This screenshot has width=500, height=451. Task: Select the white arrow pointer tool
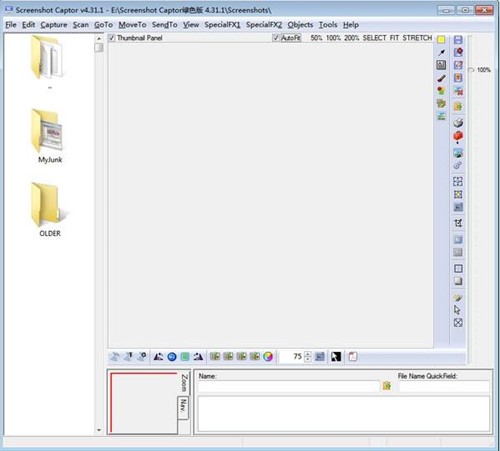457,310
